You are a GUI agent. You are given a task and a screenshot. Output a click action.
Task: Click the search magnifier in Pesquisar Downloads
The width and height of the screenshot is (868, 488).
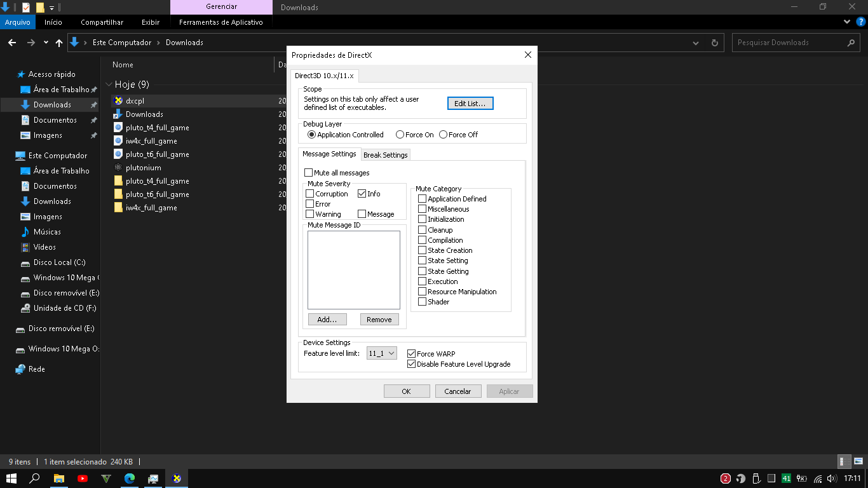coord(851,43)
